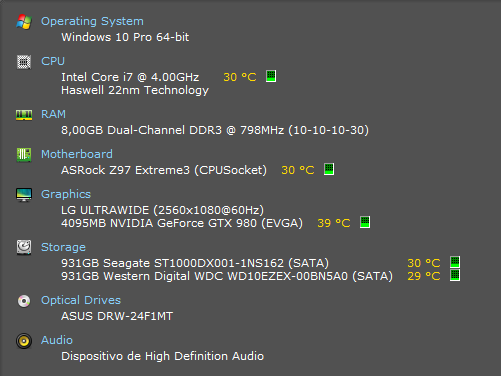Click the Optical Drives disc icon
The width and height of the screenshot is (501, 376).
coord(24,301)
